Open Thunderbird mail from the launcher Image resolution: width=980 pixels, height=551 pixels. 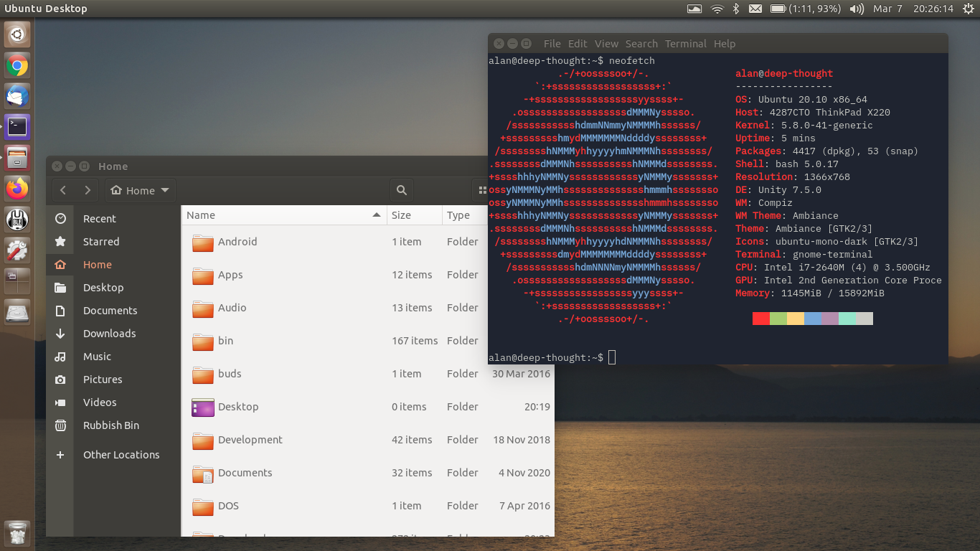(17, 96)
